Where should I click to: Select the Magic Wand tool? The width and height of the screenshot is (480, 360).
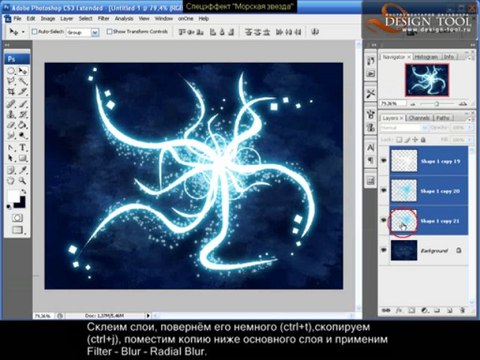(x=23, y=81)
